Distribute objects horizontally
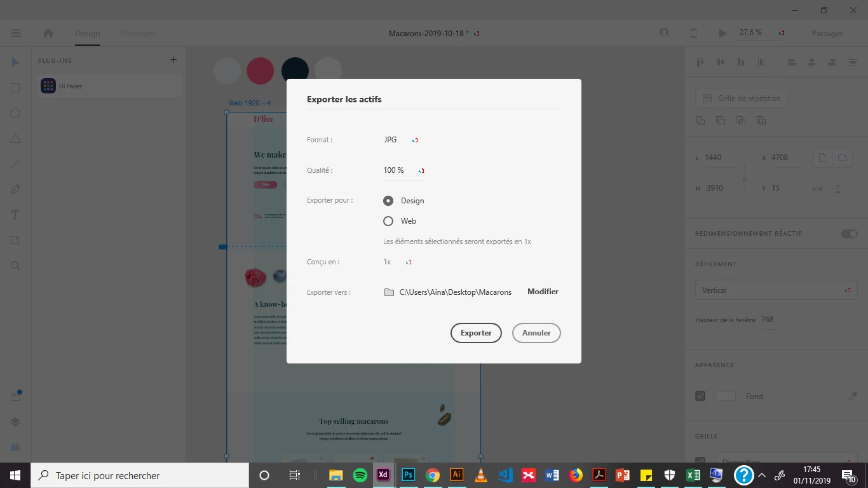Image resolution: width=868 pixels, height=488 pixels. point(761,62)
